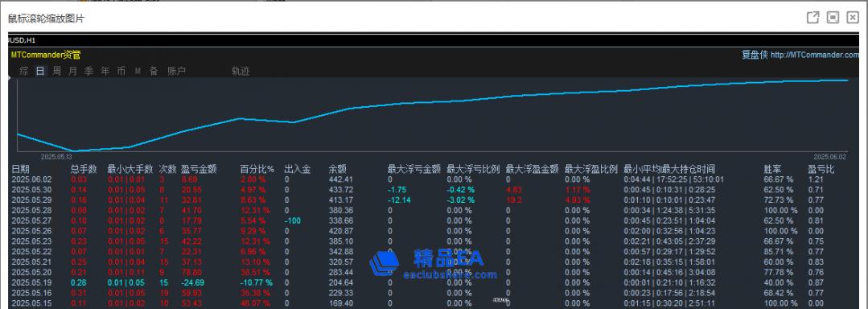This screenshot has width=868, height=309.
Task: Select the 日 daily tab
Action: [40, 71]
